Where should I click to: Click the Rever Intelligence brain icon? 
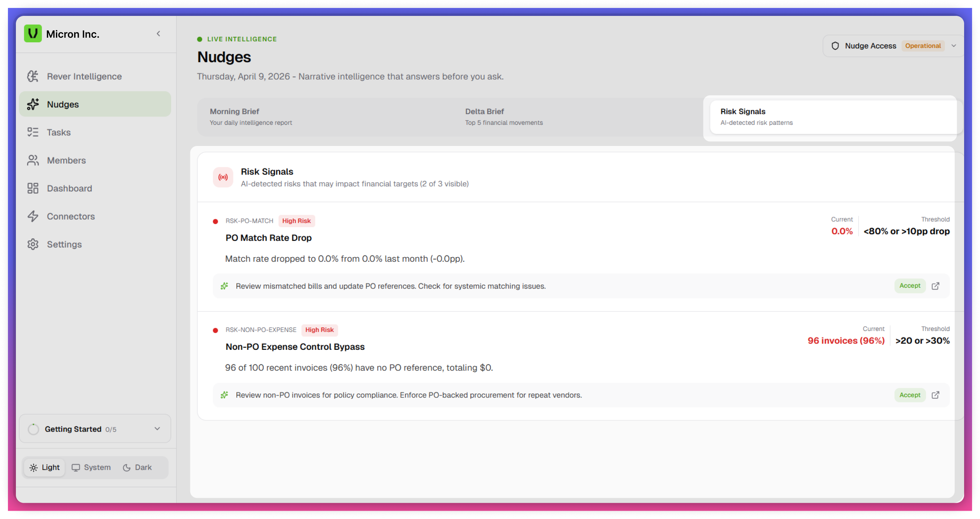(33, 76)
